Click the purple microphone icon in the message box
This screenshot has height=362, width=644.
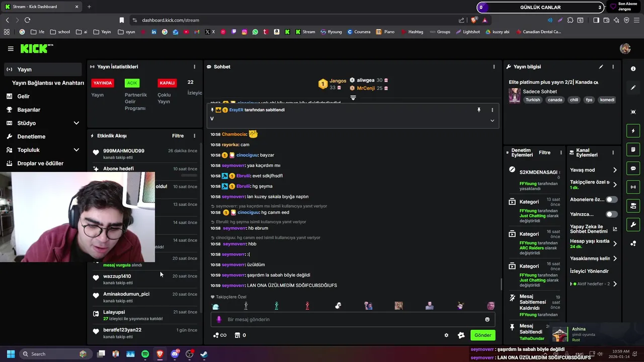pyautogui.click(x=219, y=319)
